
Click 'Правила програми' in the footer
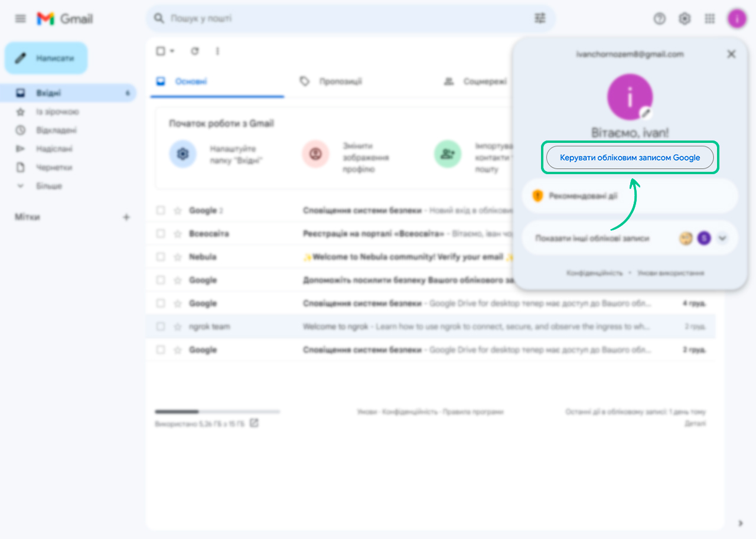click(x=473, y=412)
